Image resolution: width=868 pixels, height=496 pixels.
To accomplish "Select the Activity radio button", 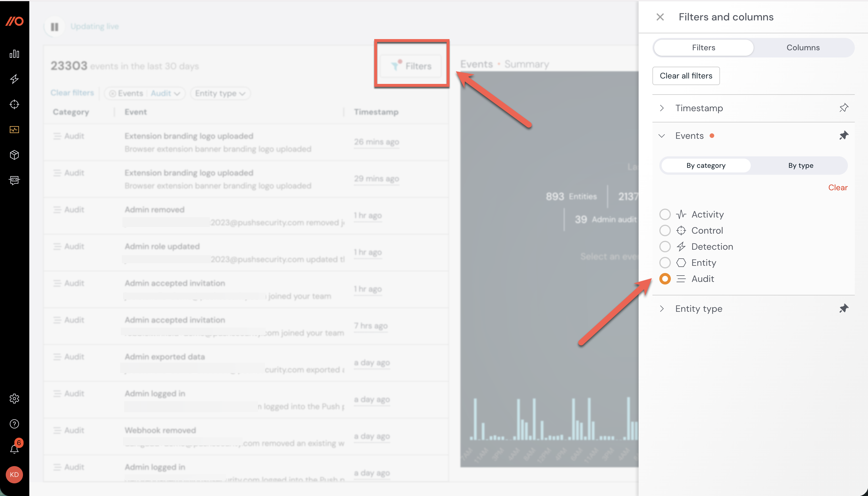I will (665, 214).
